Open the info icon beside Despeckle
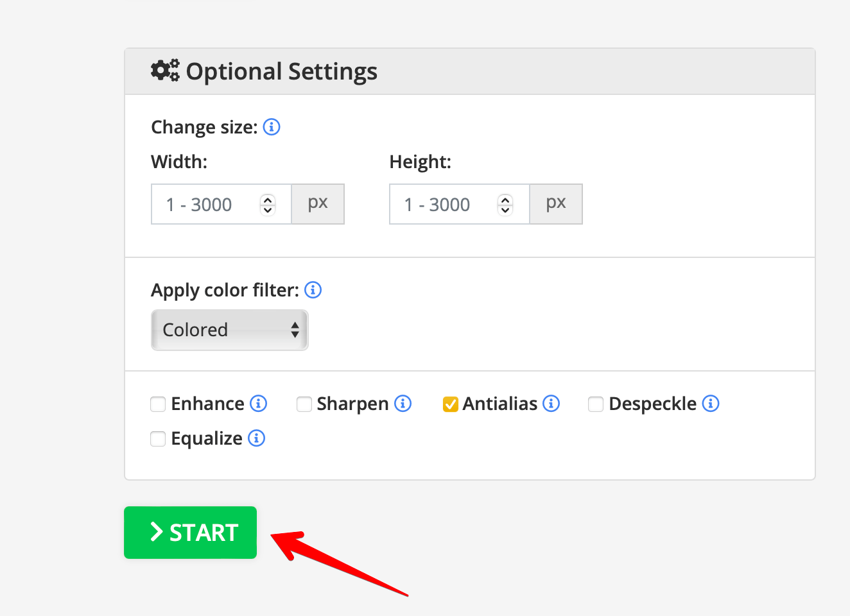850x616 pixels. point(710,404)
